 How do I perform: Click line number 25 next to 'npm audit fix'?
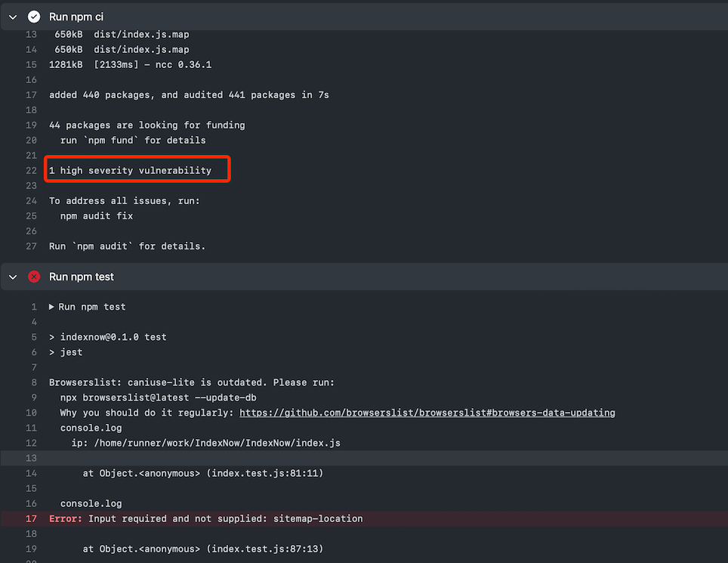point(31,216)
